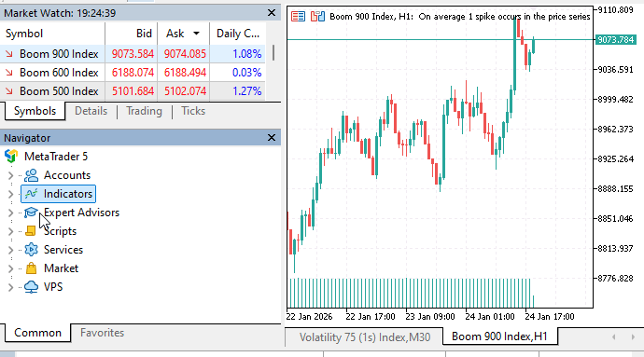This screenshot has width=644, height=357.
Task: Click the chart tabs scroll-left arrow
Action: tap(613, 336)
